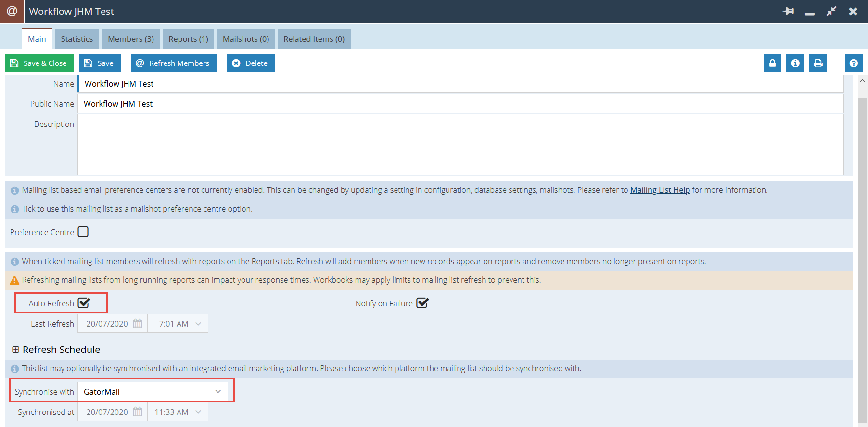The image size is (868, 427).
Task: Click into the Name field
Action: (x=461, y=84)
